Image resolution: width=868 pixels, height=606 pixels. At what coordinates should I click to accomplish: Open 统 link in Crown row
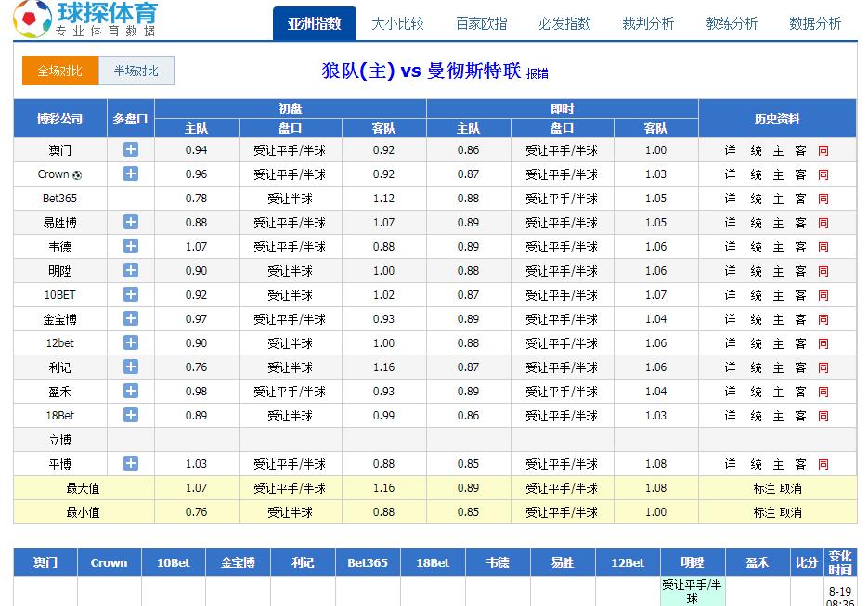[x=757, y=174]
